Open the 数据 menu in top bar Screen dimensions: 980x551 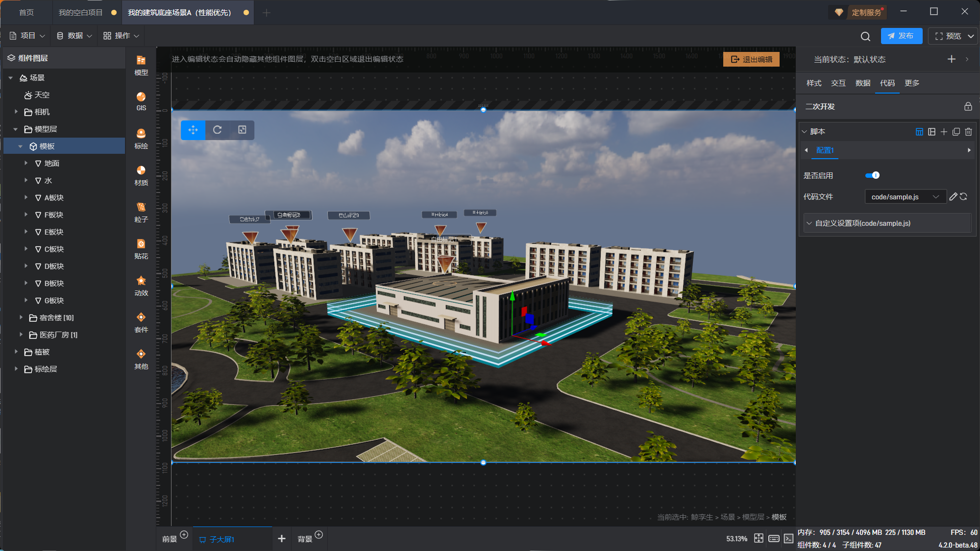click(x=74, y=36)
